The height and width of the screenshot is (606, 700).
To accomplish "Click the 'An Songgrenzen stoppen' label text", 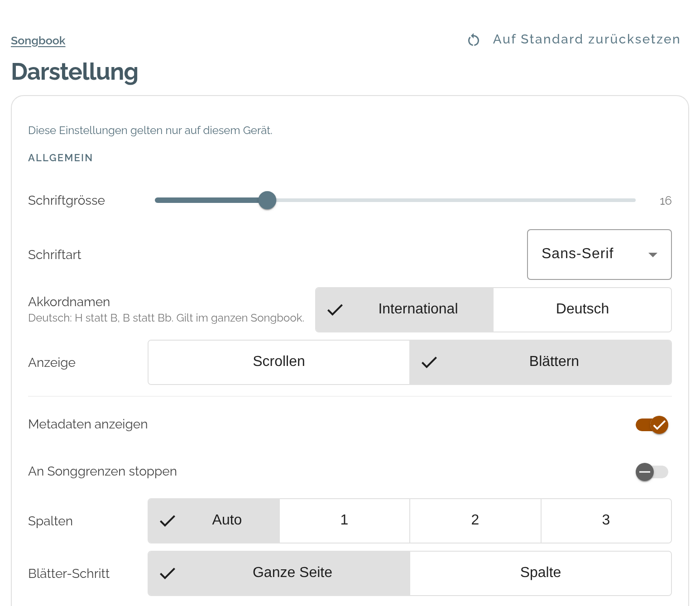I will pyautogui.click(x=102, y=471).
